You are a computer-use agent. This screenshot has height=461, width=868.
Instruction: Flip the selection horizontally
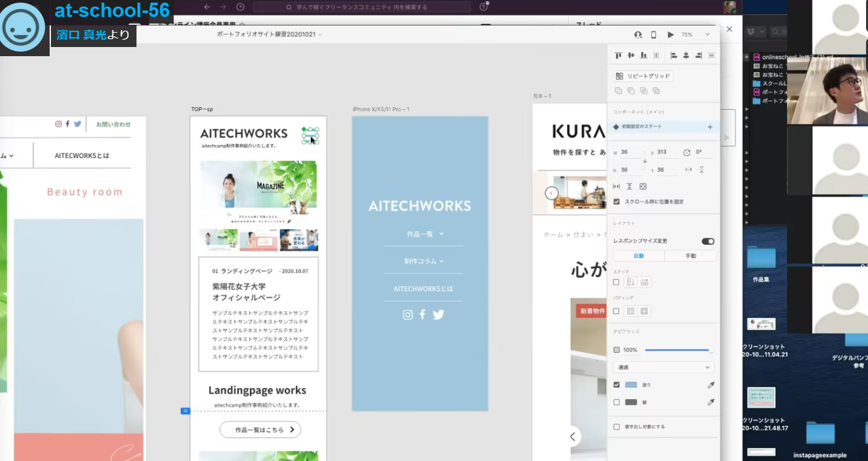688,170
